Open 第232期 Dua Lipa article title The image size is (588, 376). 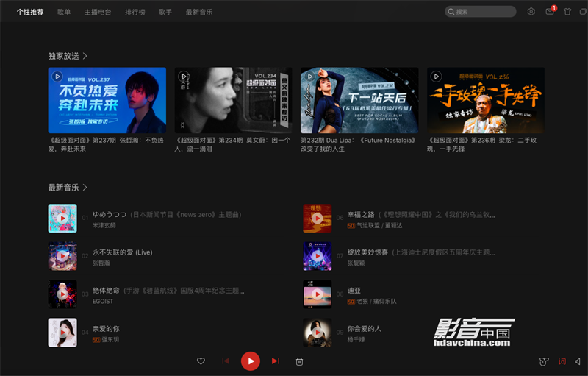[x=359, y=144]
